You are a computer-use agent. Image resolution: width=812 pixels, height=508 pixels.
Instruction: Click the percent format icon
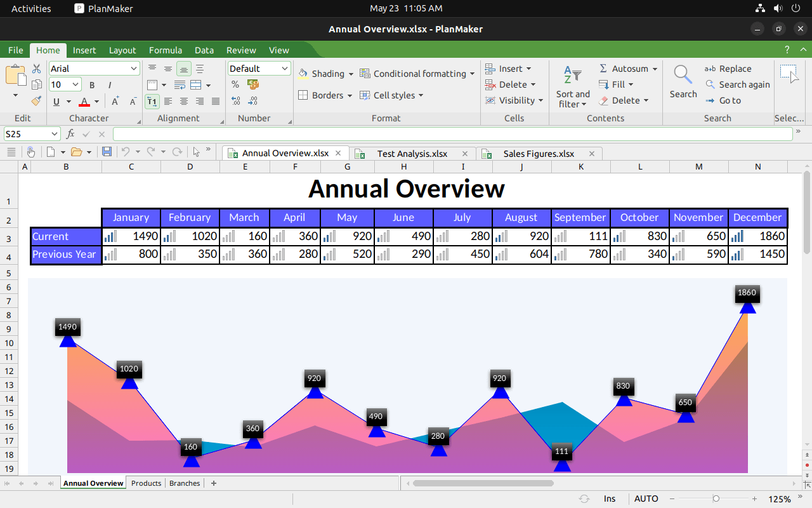tap(235, 84)
